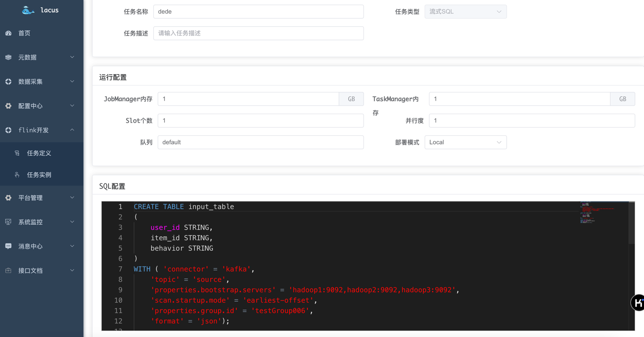Click the SQL editor vertical scrollbar

point(631,223)
